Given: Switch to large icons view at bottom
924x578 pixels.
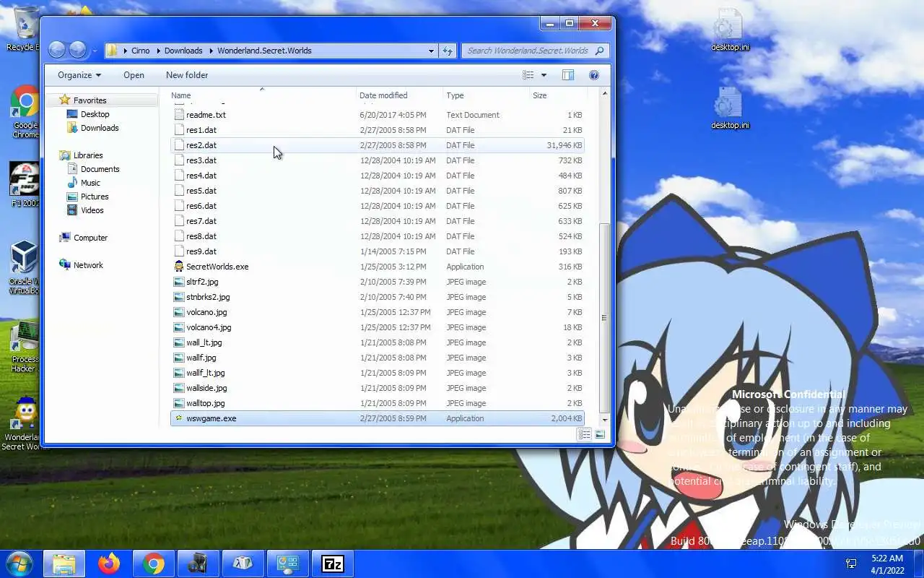Looking at the screenshot, I should point(600,434).
